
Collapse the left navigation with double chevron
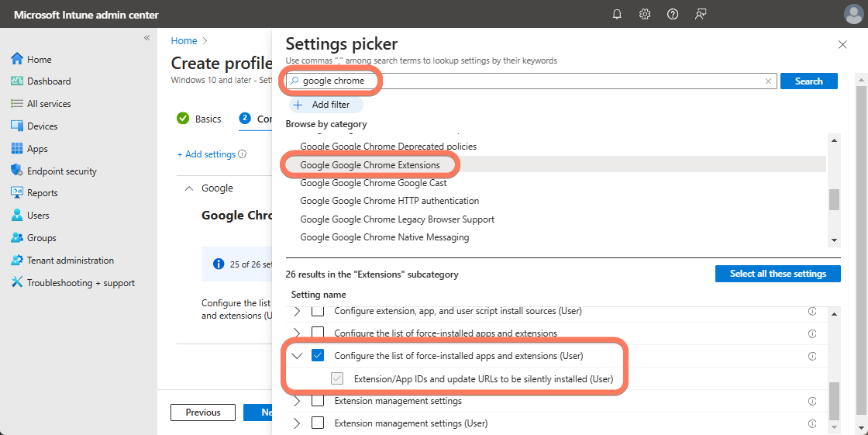tap(146, 38)
